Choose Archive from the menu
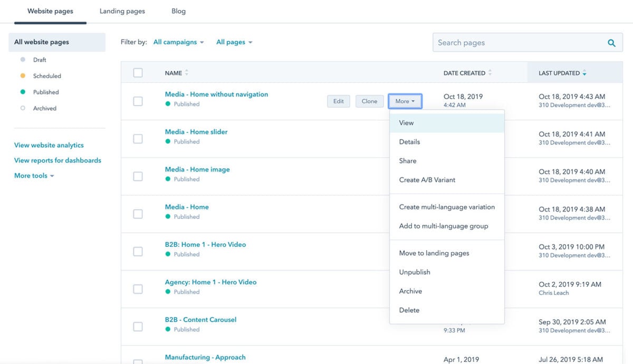The image size is (633, 364). pos(447,291)
